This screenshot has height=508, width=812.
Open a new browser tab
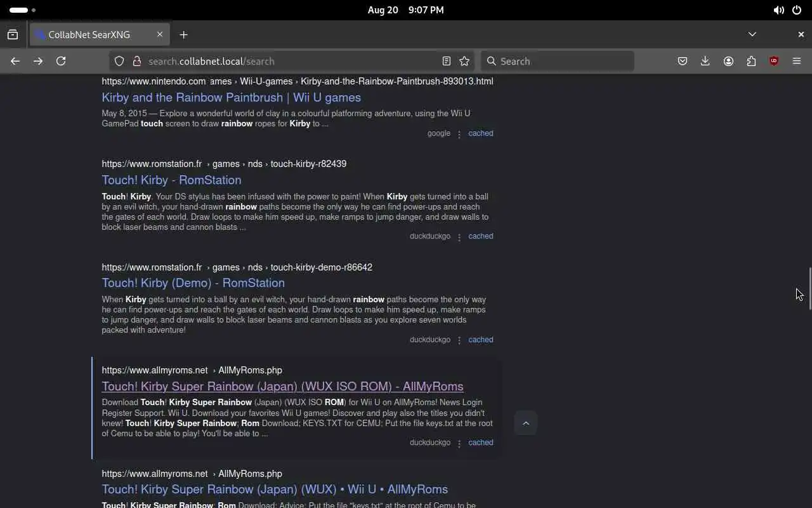click(183, 34)
